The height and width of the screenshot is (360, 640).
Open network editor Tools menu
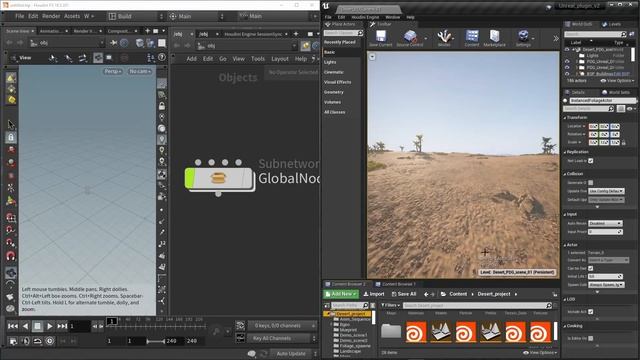[258, 59]
